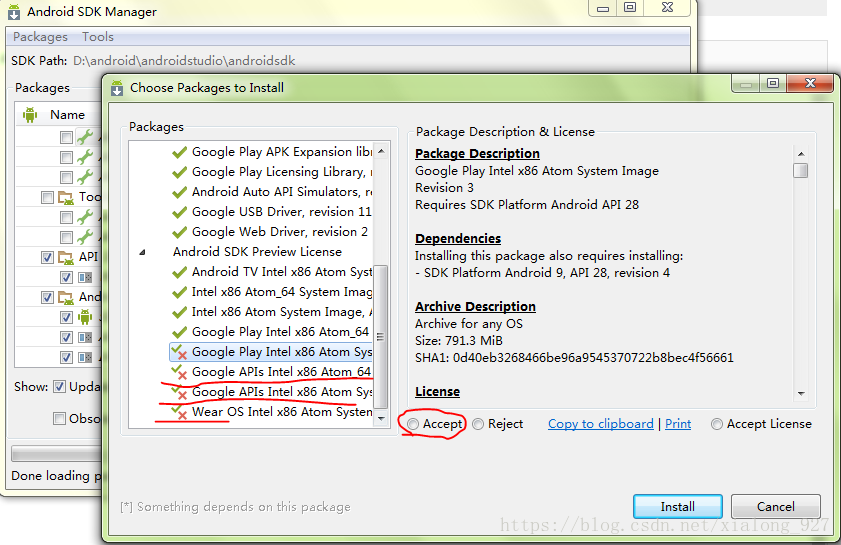This screenshot has width=841, height=545.
Task: Select Intel x86 Atom_64 System Image row
Action: coord(272,292)
